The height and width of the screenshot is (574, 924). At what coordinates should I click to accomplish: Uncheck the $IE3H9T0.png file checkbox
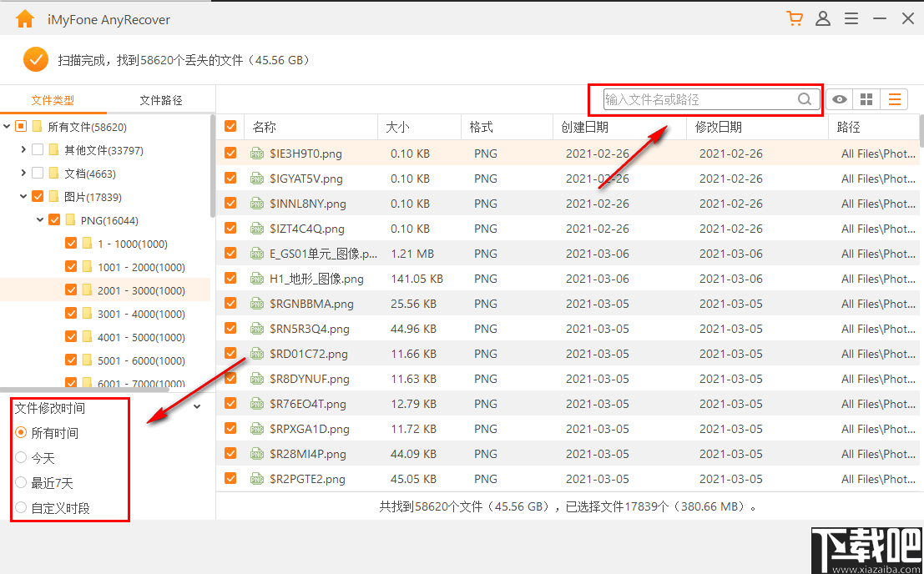[230, 154]
